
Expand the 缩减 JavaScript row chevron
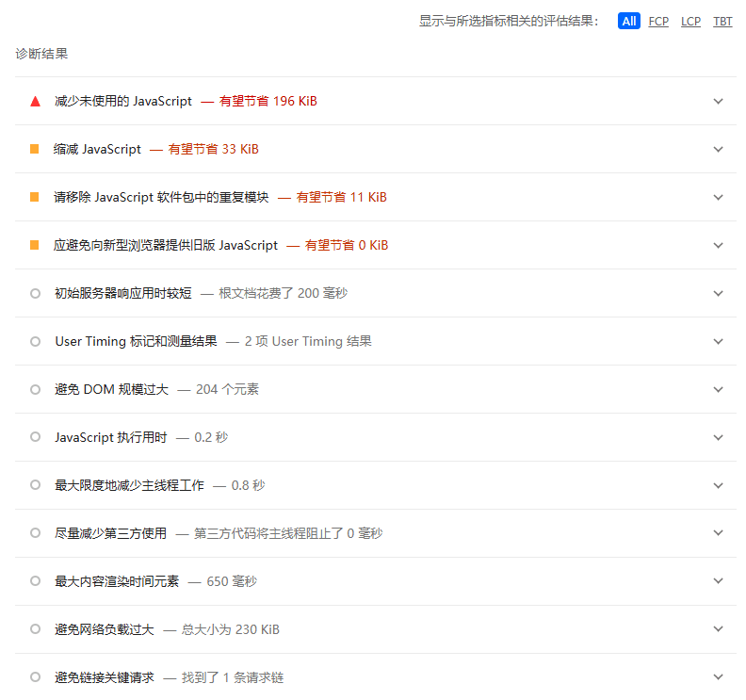(719, 149)
